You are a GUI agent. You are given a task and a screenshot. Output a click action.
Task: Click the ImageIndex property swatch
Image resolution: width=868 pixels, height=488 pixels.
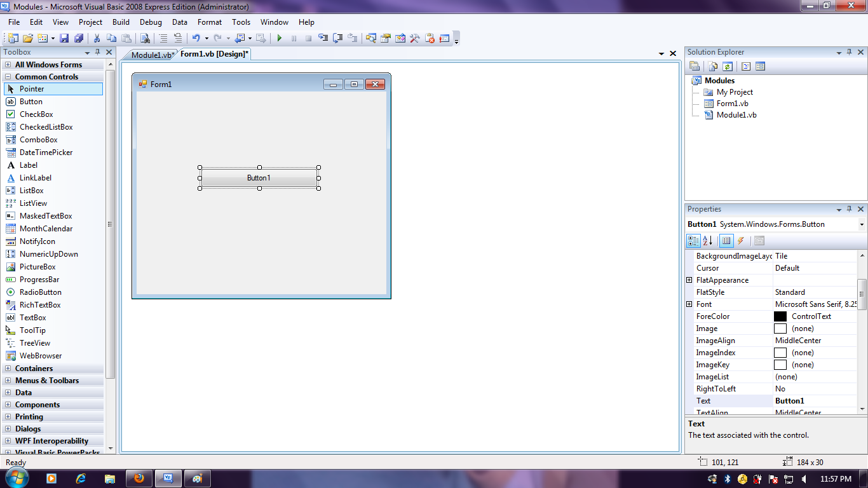click(780, 353)
